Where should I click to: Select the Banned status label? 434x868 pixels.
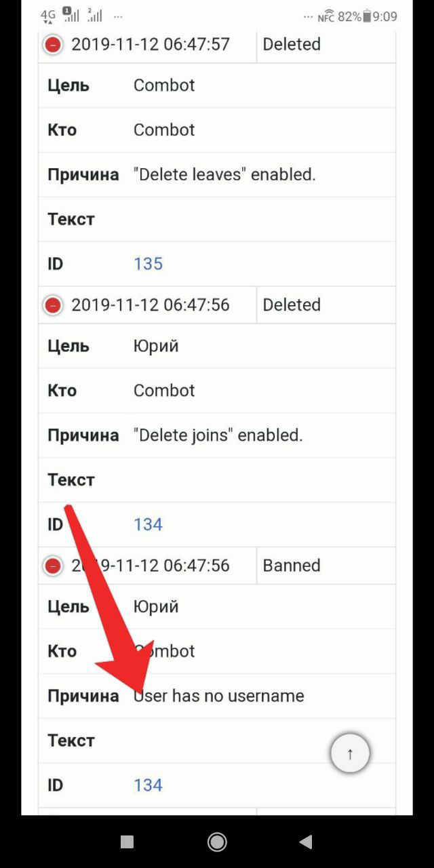292,565
